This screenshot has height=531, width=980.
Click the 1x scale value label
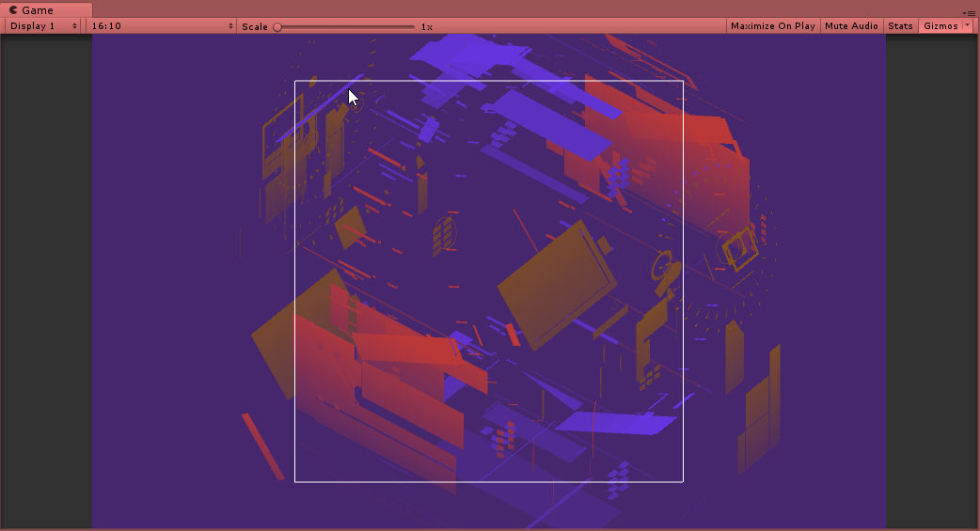pyautogui.click(x=427, y=26)
